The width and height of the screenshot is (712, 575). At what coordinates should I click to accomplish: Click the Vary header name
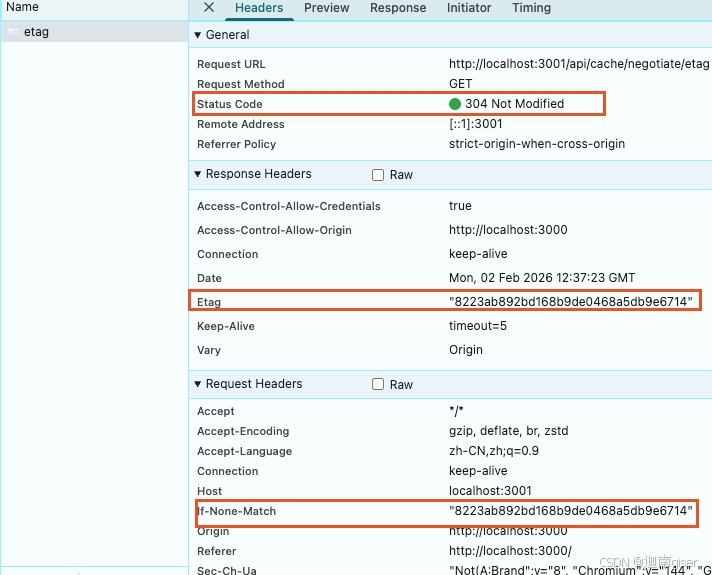pyautogui.click(x=209, y=350)
